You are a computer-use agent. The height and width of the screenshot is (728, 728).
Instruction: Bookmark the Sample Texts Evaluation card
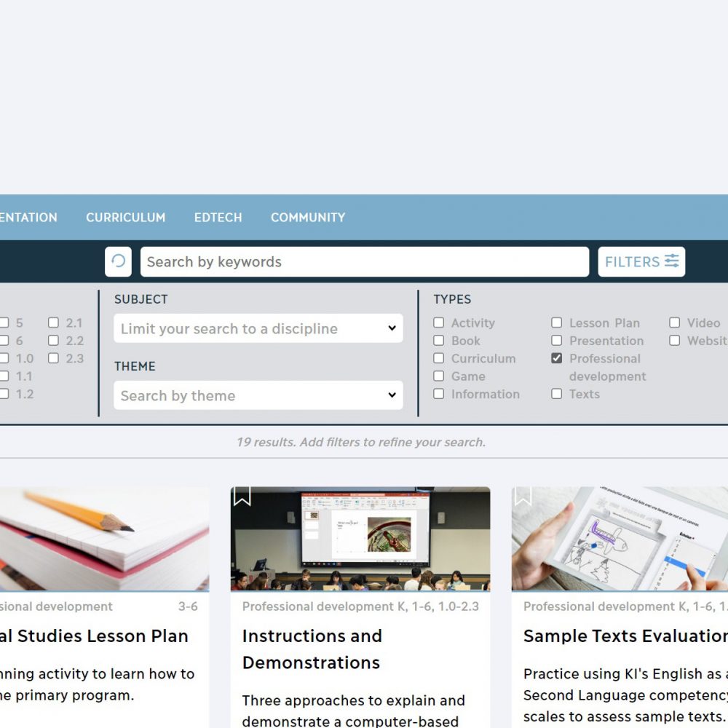(523, 496)
